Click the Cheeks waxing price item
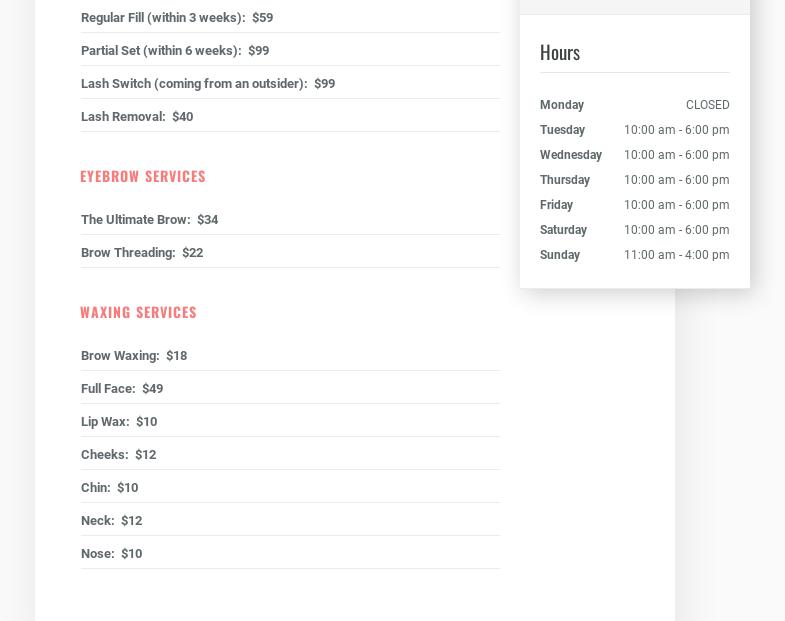 118,455
